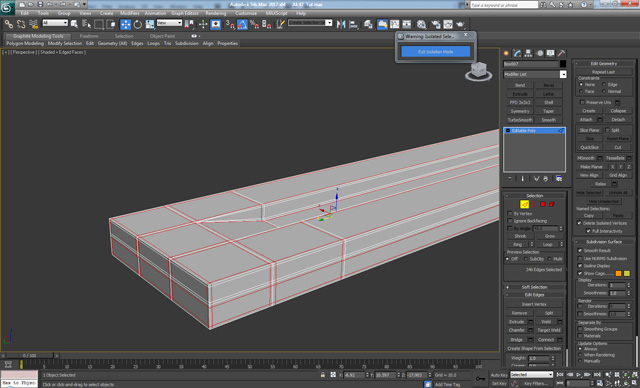
Task: Enable the By Vertex checkbox
Action: (x=510, y=213)
